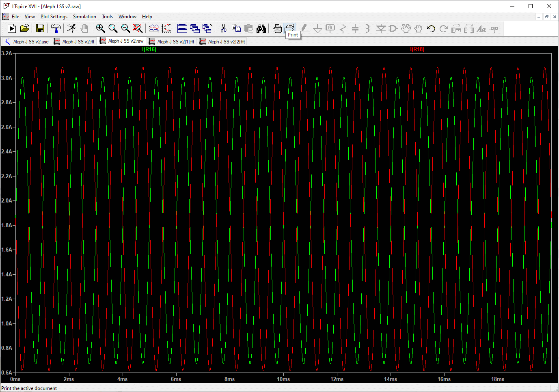The width and height of the screenshot is (559, 392).
Task: Open the Plot Settings menu
Action: pyautogui.click(x=54, y=17)
